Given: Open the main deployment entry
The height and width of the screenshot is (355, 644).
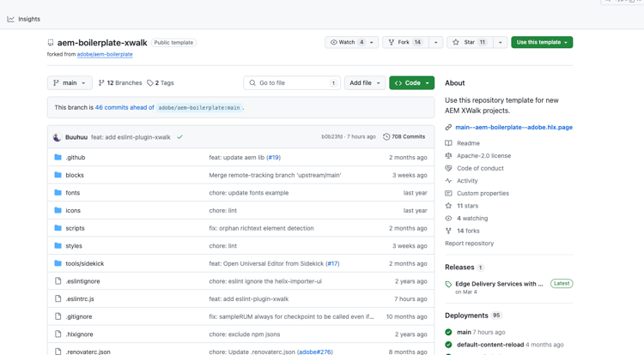Looking at the screenshot, I should pyautogui.click(x=464, y=333).
